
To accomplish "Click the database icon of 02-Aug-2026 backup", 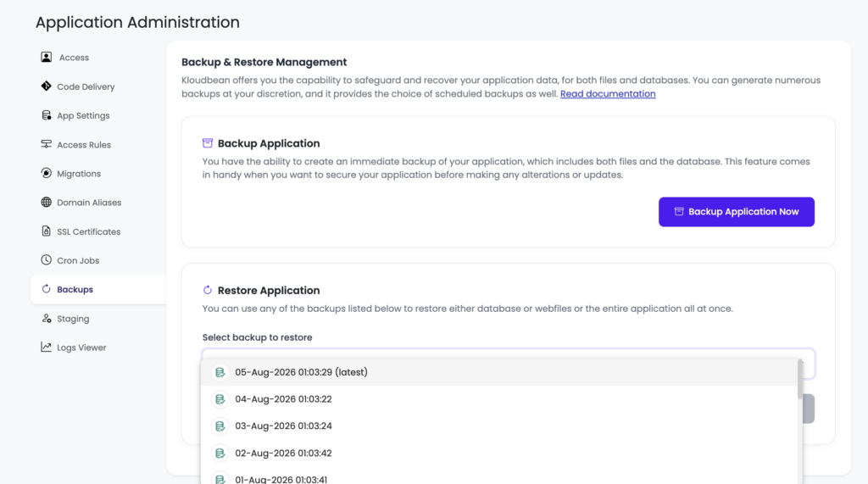I will (220, 453).
